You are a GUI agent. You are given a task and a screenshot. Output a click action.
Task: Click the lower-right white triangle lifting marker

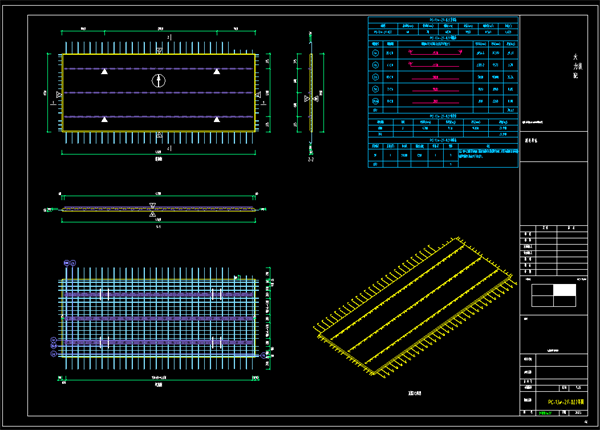pyautogui.click(x=217, y=120)
